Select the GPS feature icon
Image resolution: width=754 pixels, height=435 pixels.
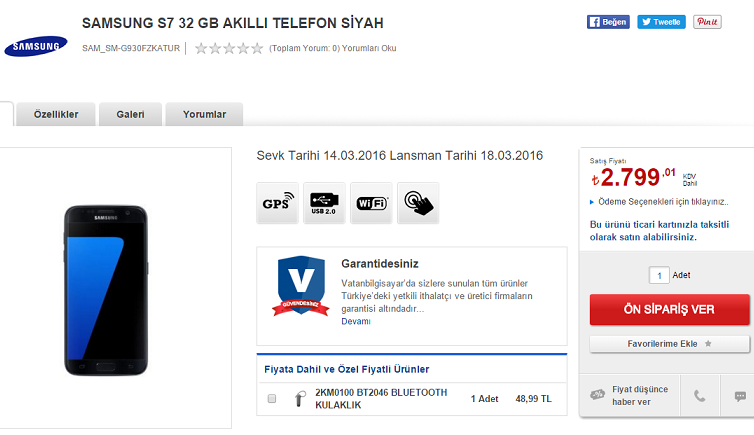277,203
